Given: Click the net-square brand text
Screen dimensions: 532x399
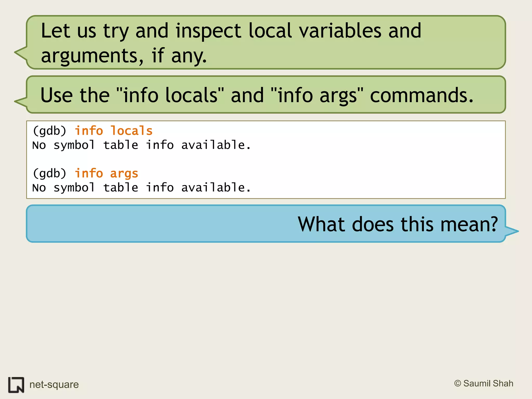Looking at the screenshot, I should (x=54, y=384).
